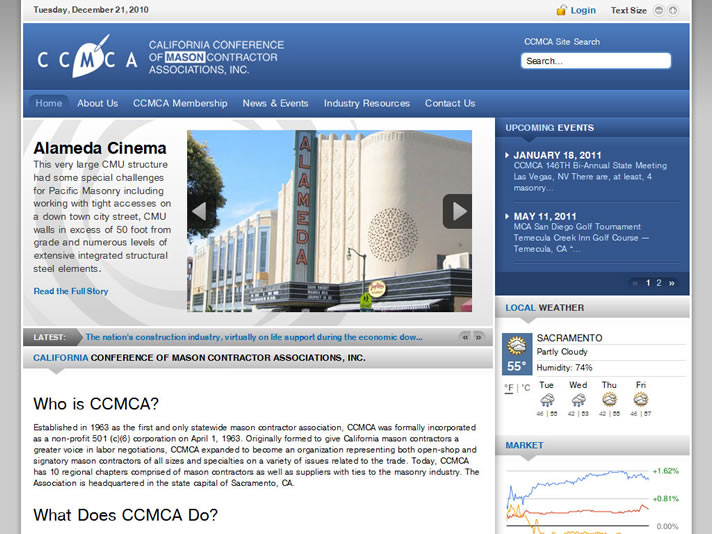712x534 pixels.
Task: Switch weather units to Celsius
Action: coord(525,388)
